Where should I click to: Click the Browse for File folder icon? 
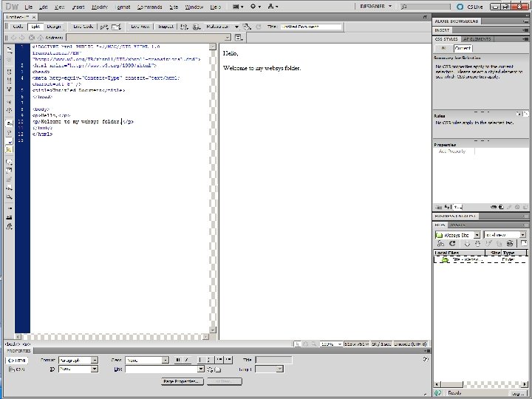pos(218,369)
